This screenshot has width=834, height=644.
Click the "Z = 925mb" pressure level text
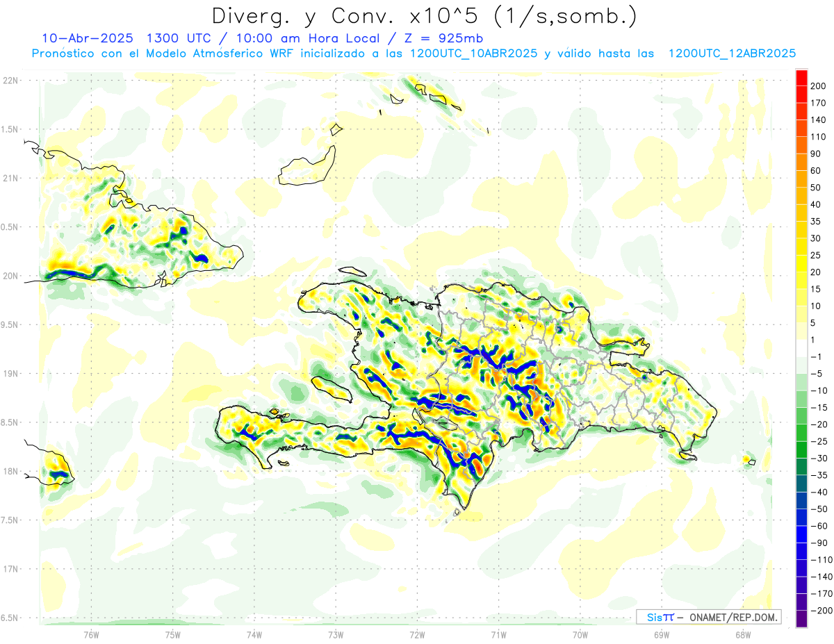tap(443, 38)
